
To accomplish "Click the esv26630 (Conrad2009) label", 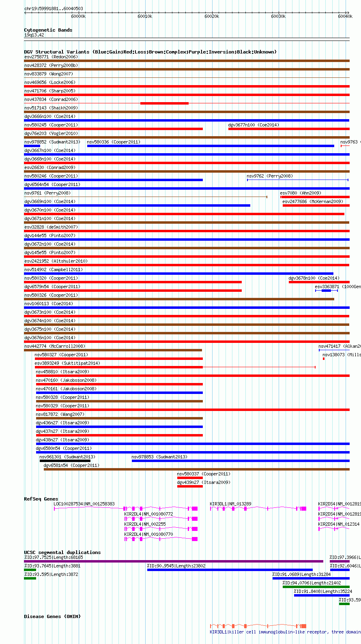I will (x=49, y=167).
